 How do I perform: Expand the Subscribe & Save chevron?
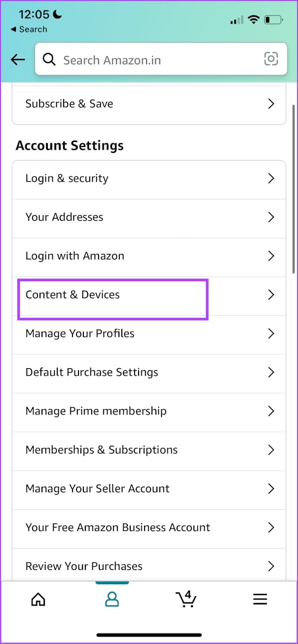pos(270,104)
